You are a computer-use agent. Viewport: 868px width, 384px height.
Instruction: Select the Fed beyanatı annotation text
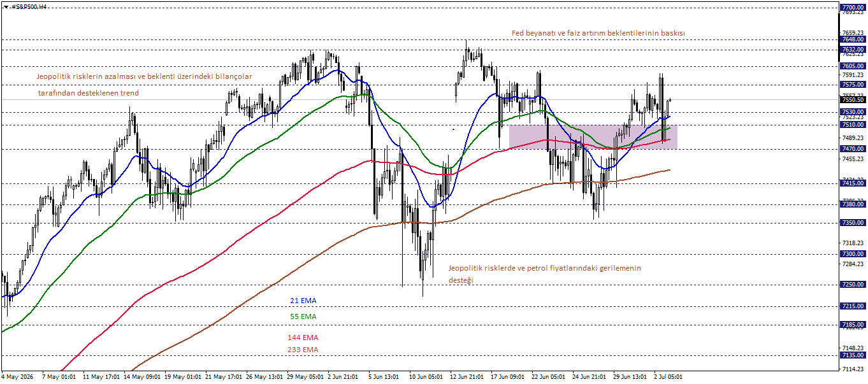598,33
